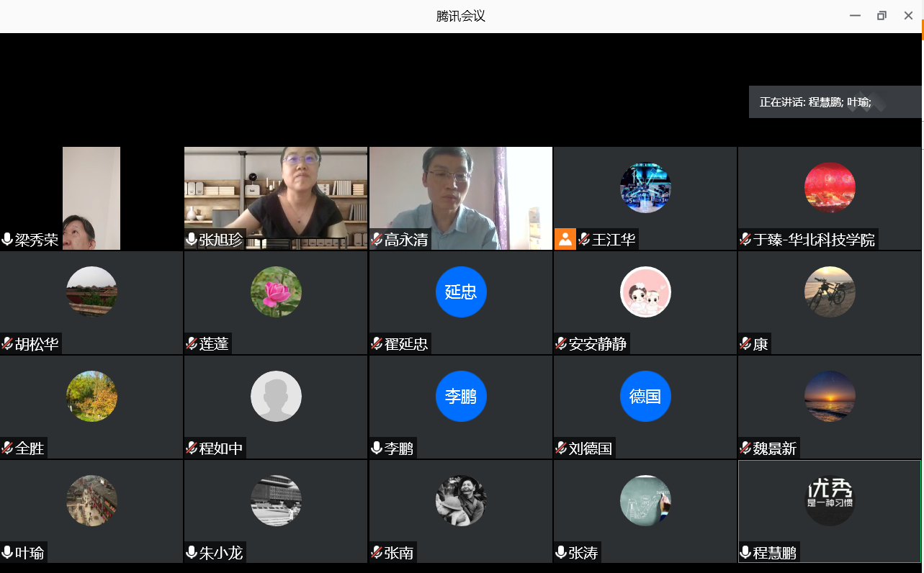Click the 延忠 blue avatar circle

point(461,292)
